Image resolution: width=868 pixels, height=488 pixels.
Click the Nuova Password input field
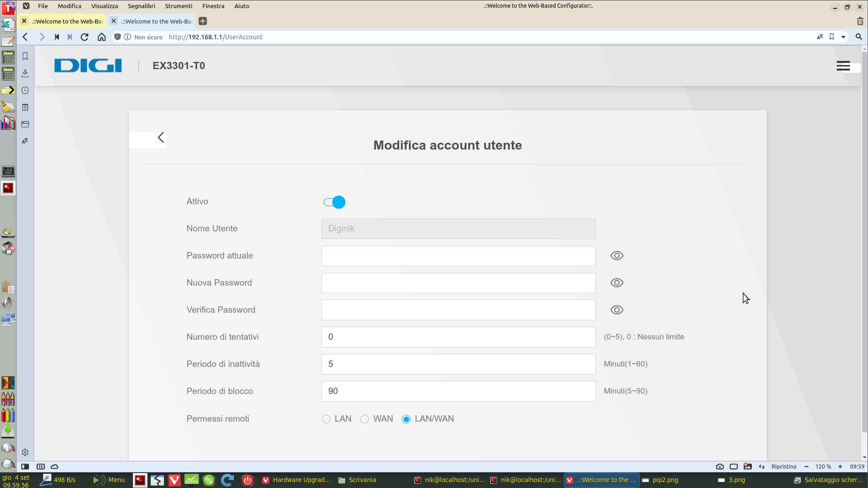(x=458, y=283)
